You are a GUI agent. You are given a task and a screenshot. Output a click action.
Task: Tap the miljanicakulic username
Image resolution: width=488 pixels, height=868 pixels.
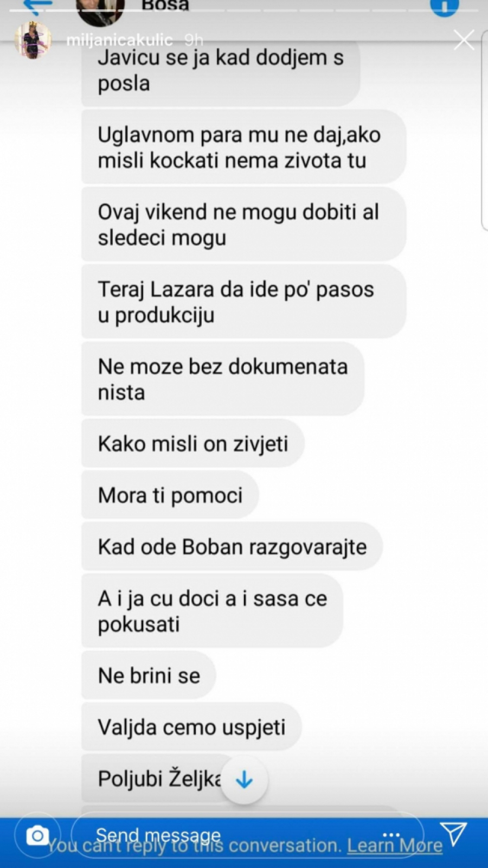[119, 40]
